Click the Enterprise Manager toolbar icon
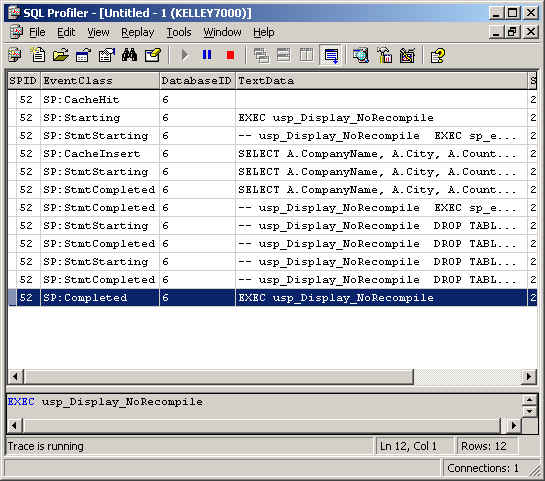545x481 pixels. pyautogui.click(x=384, y=55)
